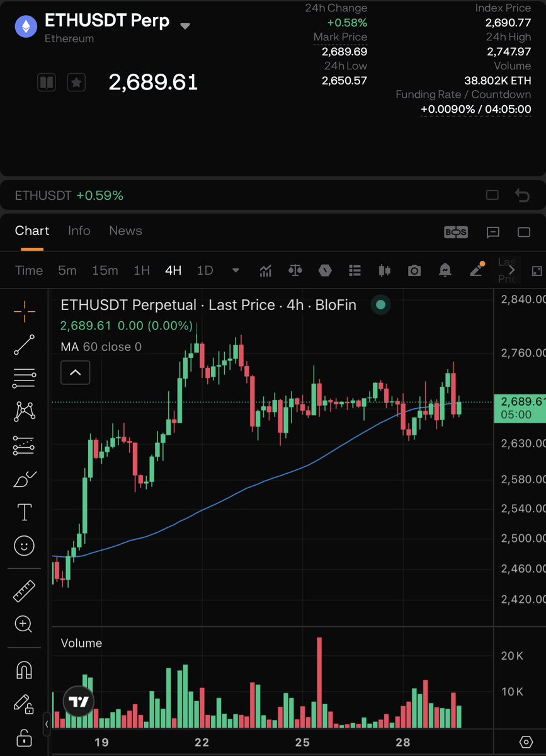The height and width of the screenshot is (756, 546).
Task: Click the 24h High value 2,747.97
Action: click(x=508, y=51)
